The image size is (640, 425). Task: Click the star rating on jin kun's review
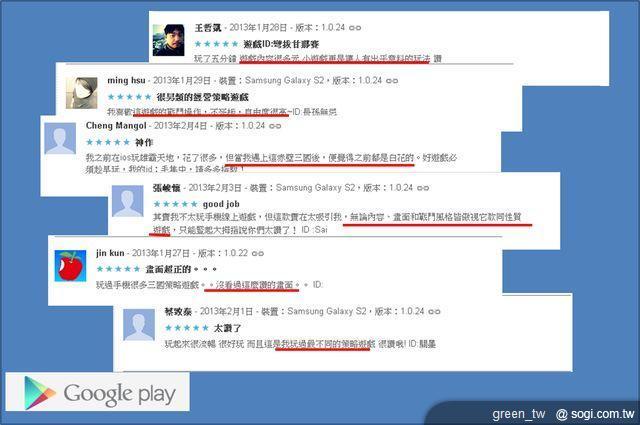point(118,269)
